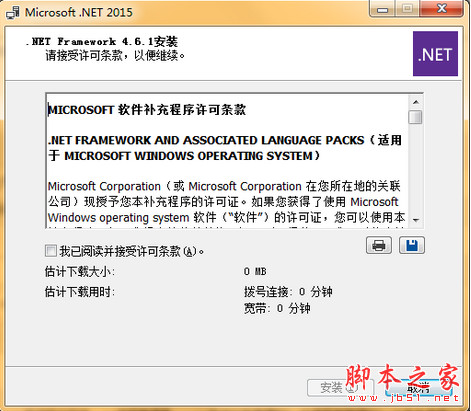Click the license scrollbar up arrow
Screen dimensions: 471x411
tap(416, 102)
